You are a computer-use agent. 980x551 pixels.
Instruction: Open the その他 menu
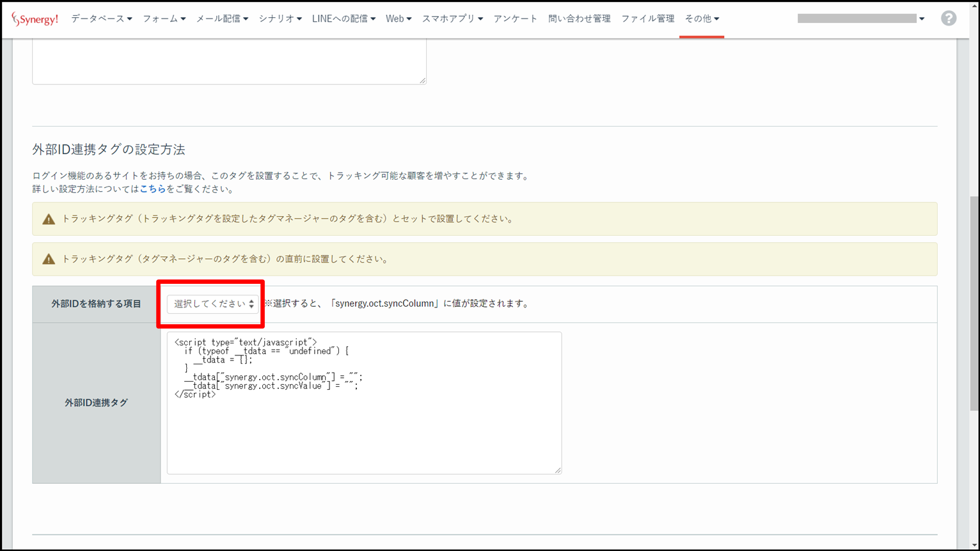(701, 19)
